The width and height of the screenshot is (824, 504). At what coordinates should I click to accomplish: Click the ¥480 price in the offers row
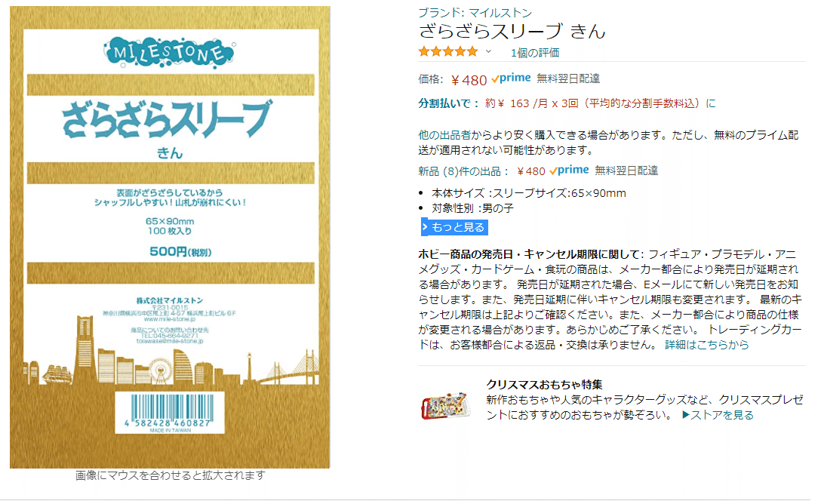530,171
